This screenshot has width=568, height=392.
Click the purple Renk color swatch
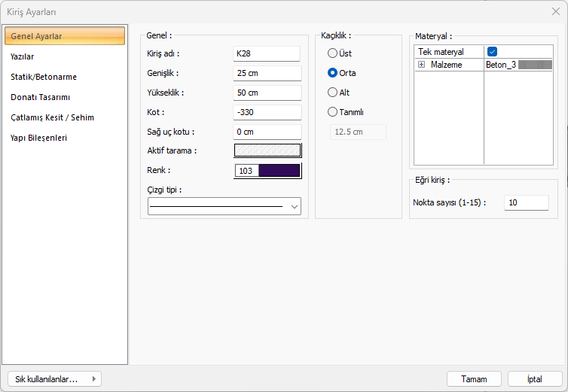(x=279, y=171)
